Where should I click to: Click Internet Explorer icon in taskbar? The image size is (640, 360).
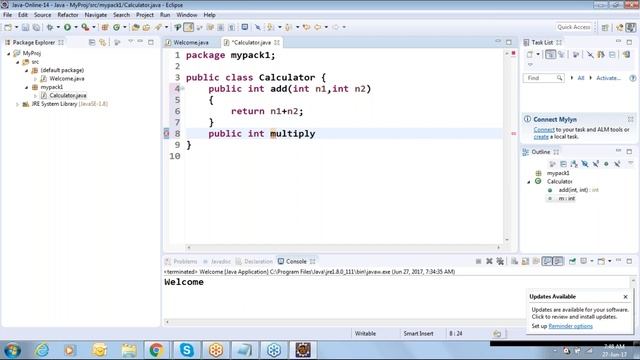click(42, 350)
